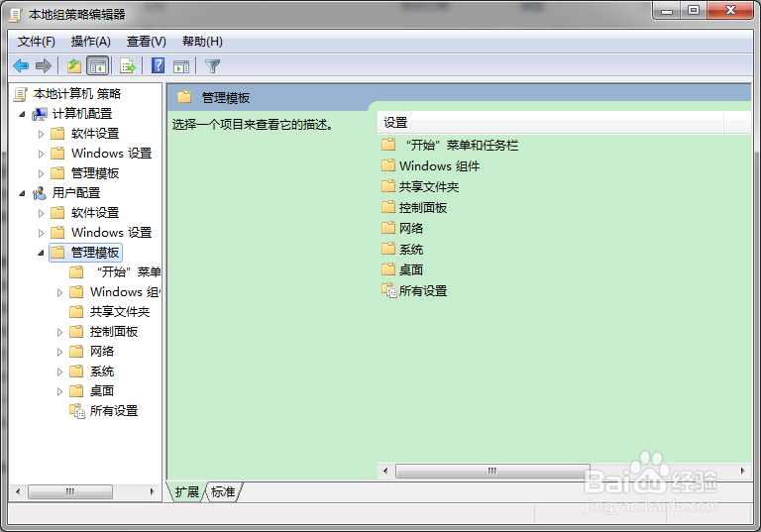Select the 本地计算机 策略 root node
Screen dimensions: 761x532
click(76, 94)
